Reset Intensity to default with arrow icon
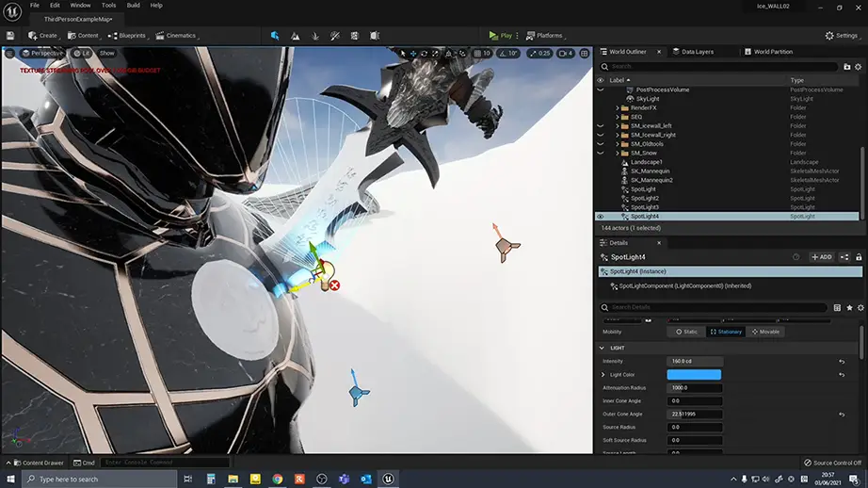The width and height of the screenshot is (868, 488). 841,361
